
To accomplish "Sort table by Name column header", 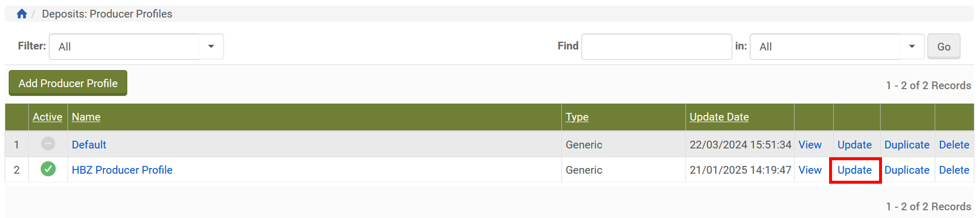I will tap(86, 117).
